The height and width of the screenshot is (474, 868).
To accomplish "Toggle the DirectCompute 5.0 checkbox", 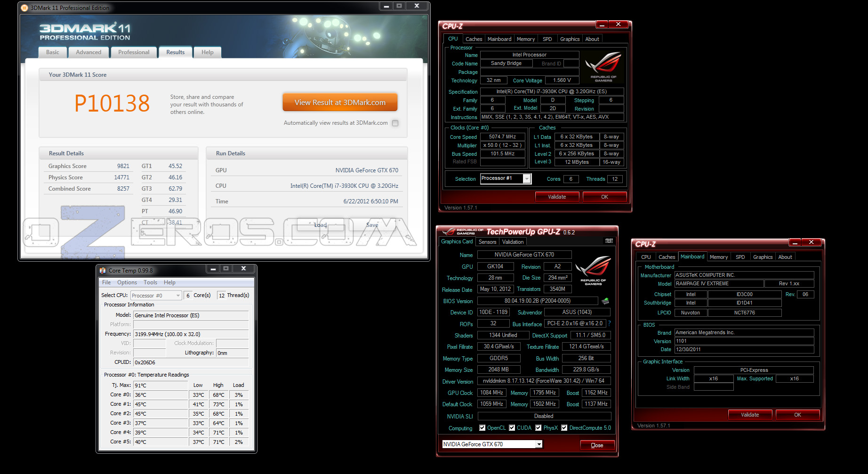I will [564, 428].
